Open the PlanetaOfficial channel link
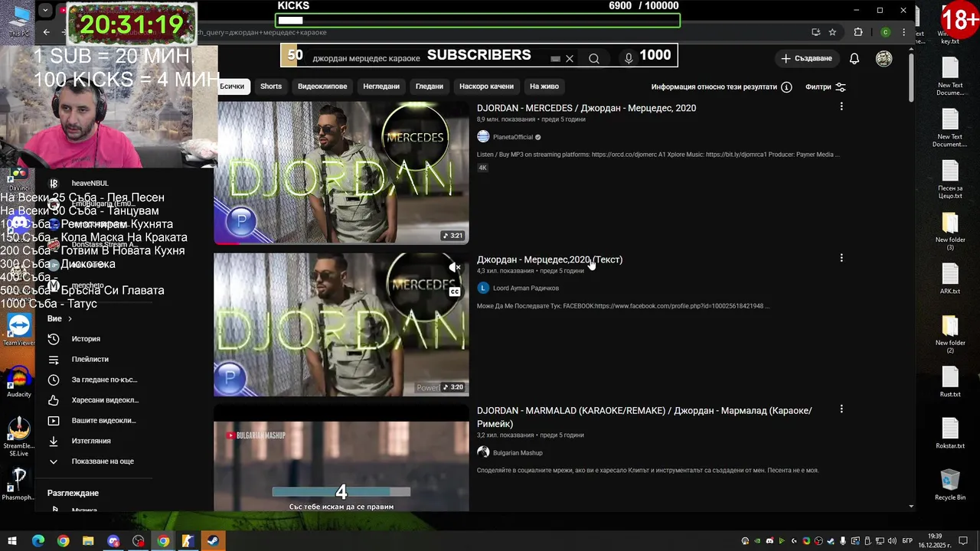980x551 pixels. coord(512,137)
